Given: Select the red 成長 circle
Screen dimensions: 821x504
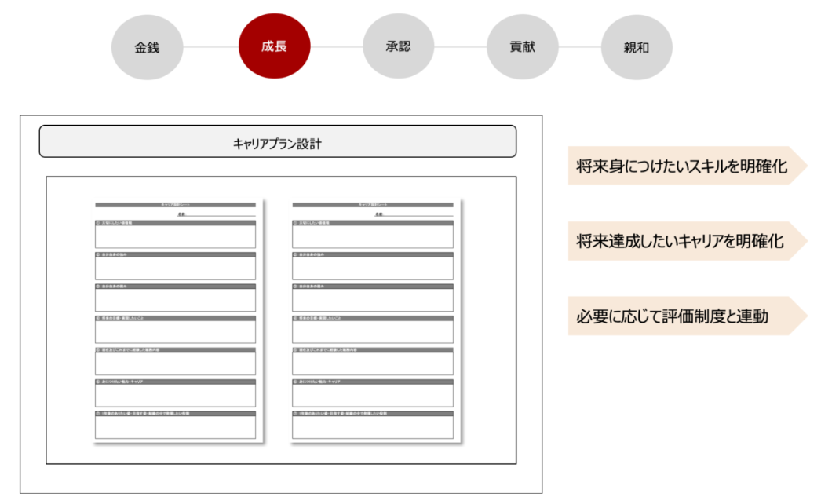Looking at the screenshot, I should [275, 46].
